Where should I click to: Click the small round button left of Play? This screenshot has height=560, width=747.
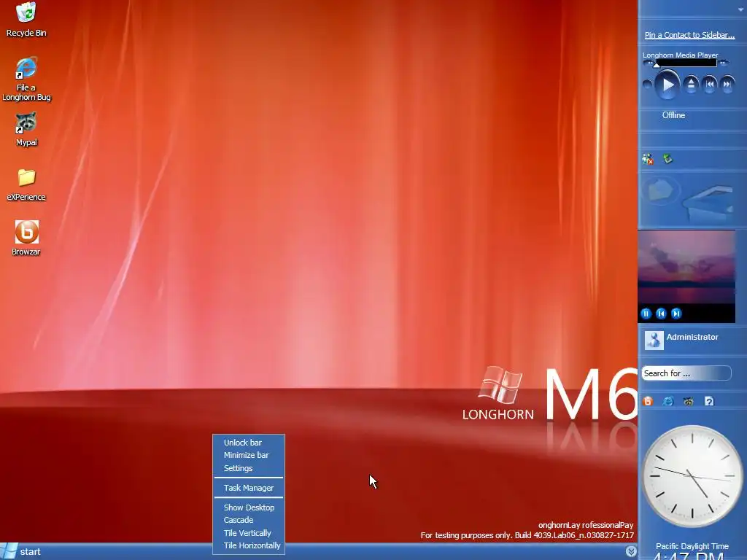click(x=647, y=85)
